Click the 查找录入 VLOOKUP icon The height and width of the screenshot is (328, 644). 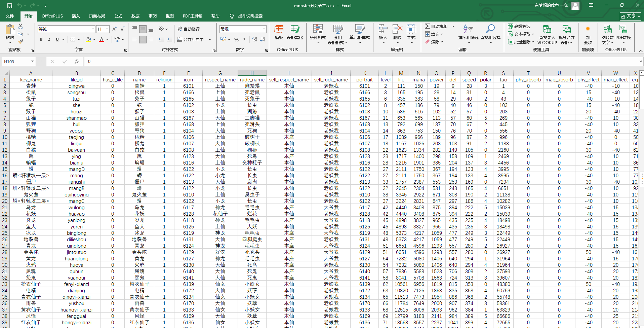547,32
